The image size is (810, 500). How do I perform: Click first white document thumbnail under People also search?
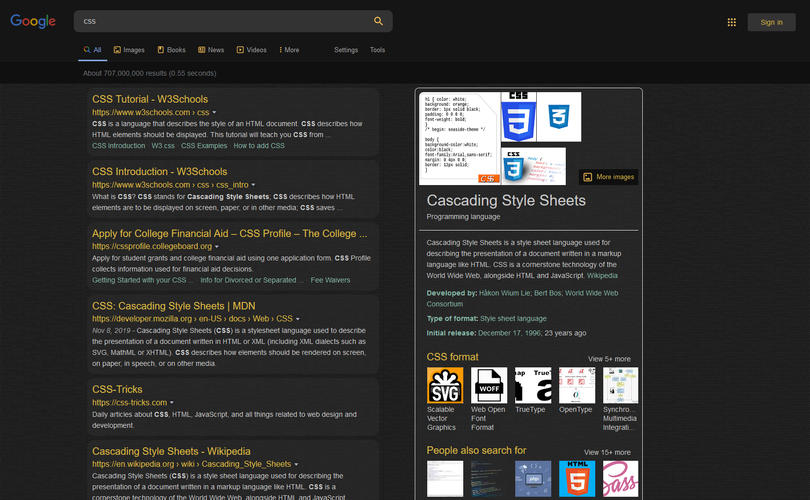(445, 479)
